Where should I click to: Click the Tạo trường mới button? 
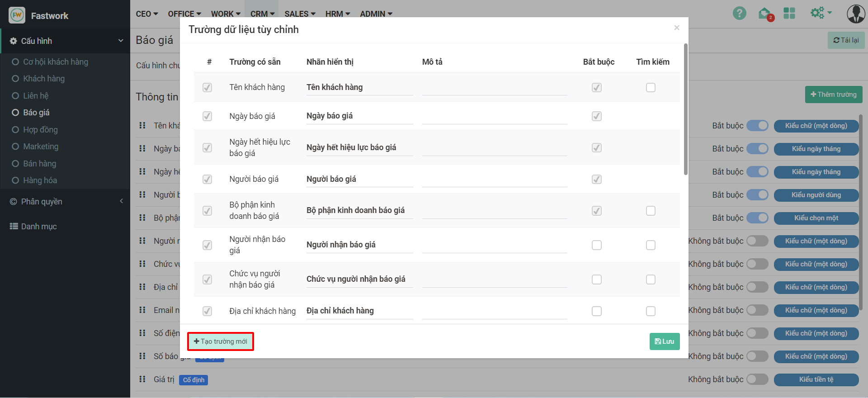point(221,341)
